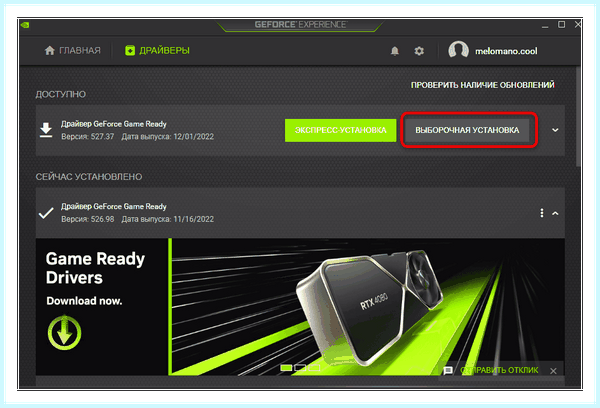Collapse installed driver 526.98 details
Screen dimensions: 600x408
(x=555, y=213)
